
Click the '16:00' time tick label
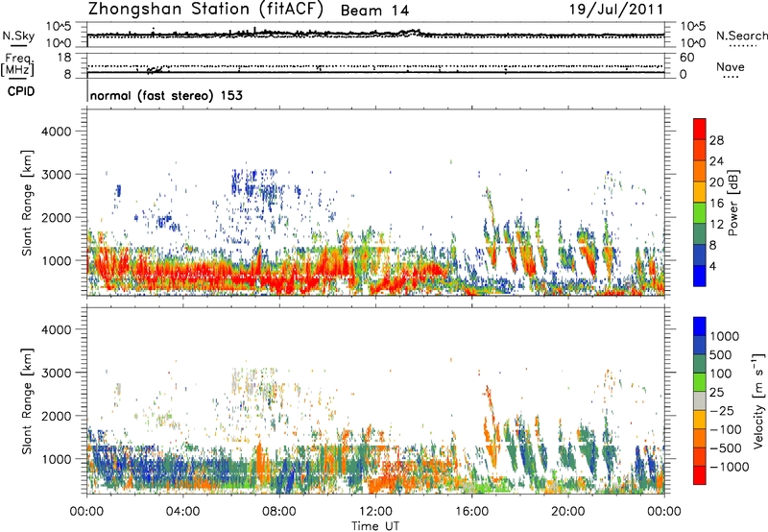click(471, 512)
